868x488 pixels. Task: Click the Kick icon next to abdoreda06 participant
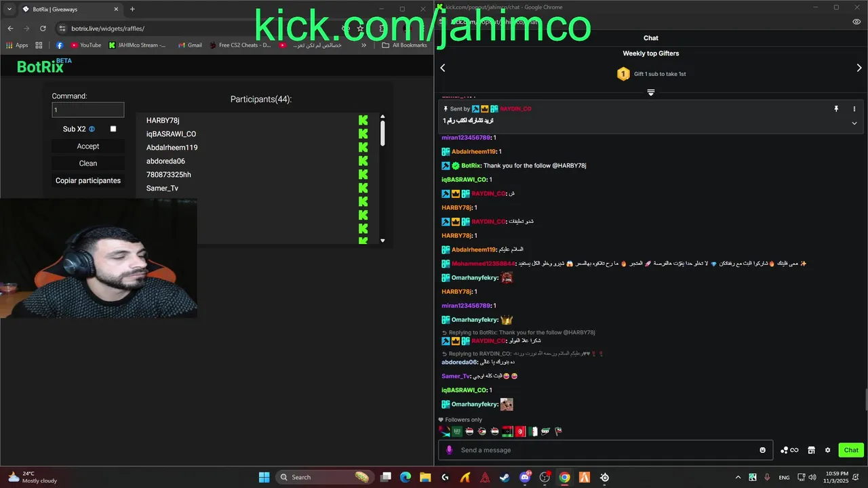(363, 161)
